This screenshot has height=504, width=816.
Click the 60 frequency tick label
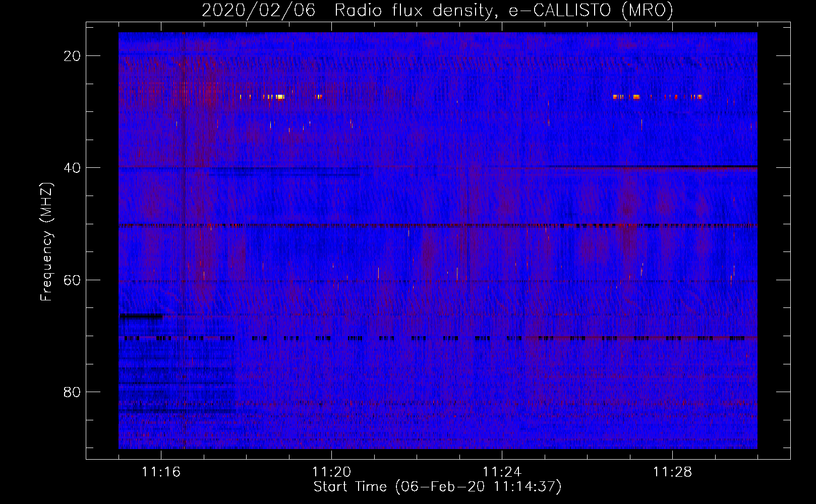point(73,280)
